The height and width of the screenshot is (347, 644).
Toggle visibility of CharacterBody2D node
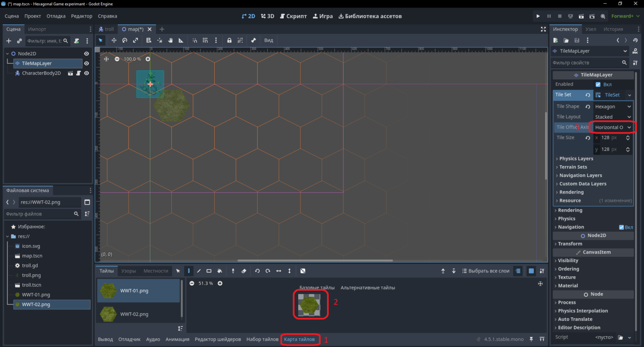tap(86, 73)
